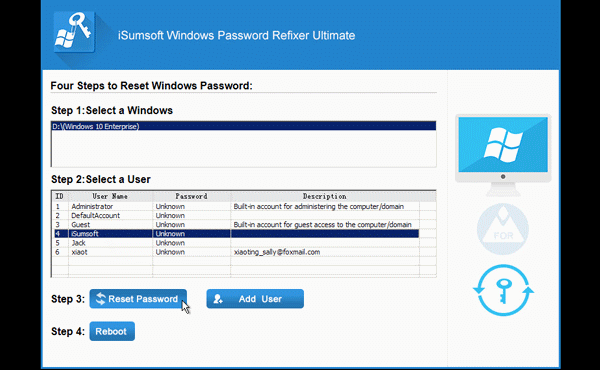The width and height of the screenshot is (600, 370).
Task: Click the circular key reset icon
Action: click(504, 290)
